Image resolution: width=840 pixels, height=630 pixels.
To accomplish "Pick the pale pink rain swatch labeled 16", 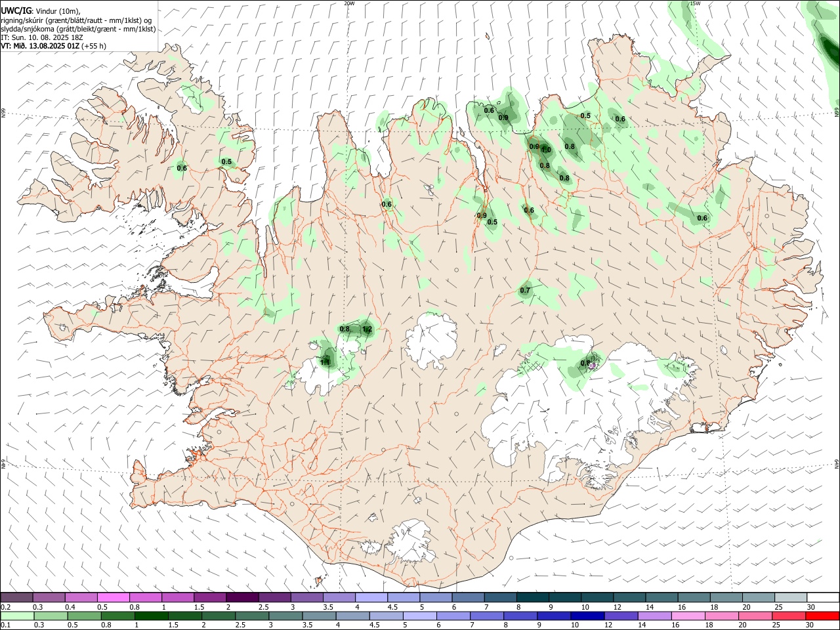I will point(688,616).
